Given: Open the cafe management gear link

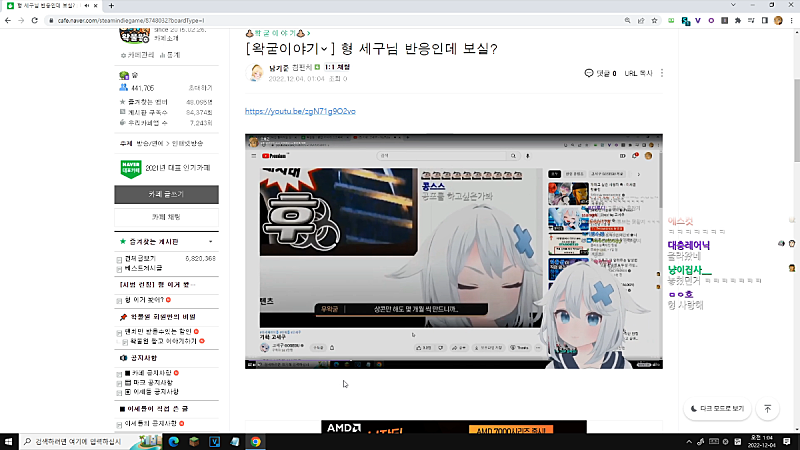Looking at the screenshot, I should point(138,55).
